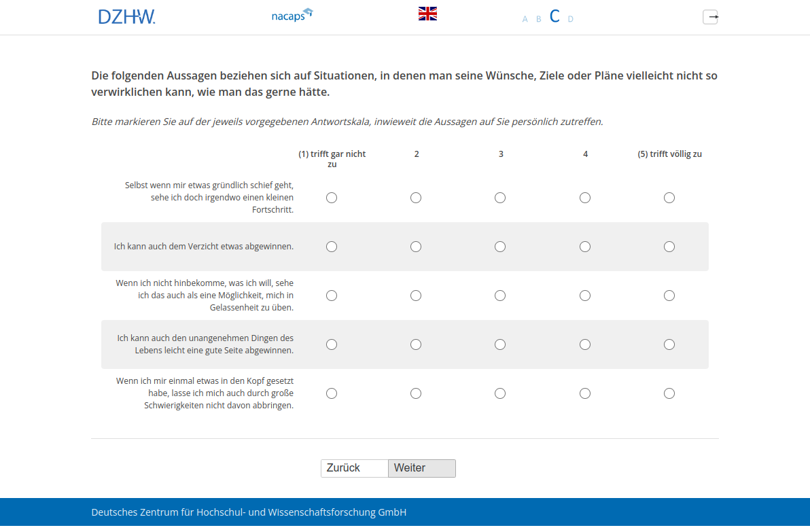The width and height of the screenshot is (810, 532).
Task: Go back with the Zurück button
Action: point(354,468)
